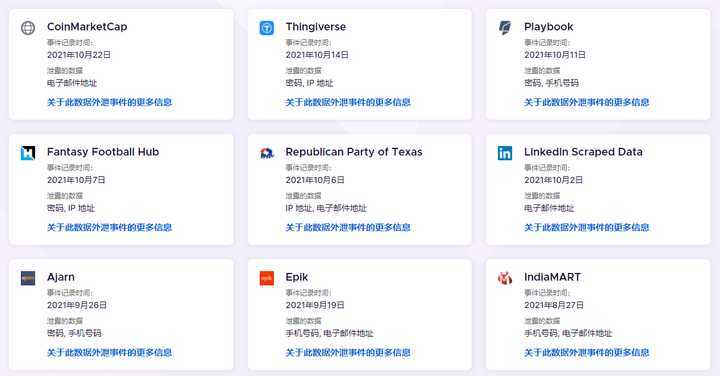This screenshot has height=376, width=720.
Task: Open more info link for Republican Party of Texas
Action: coord(348,227)
